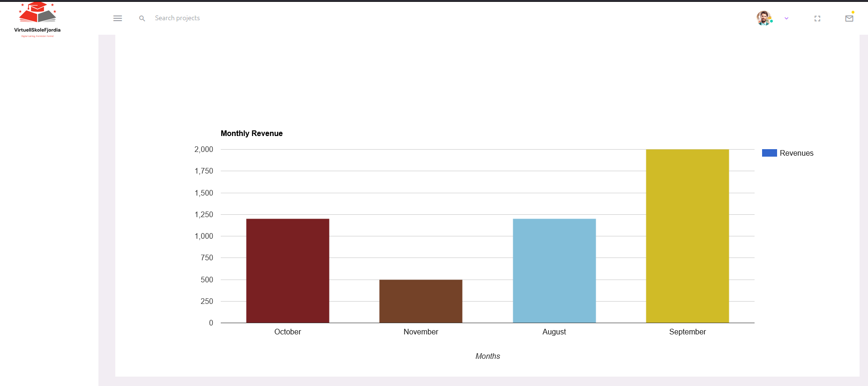The image size is (868, 386).
Task: Click the September revenue bar
Action: tap(688, 236)
